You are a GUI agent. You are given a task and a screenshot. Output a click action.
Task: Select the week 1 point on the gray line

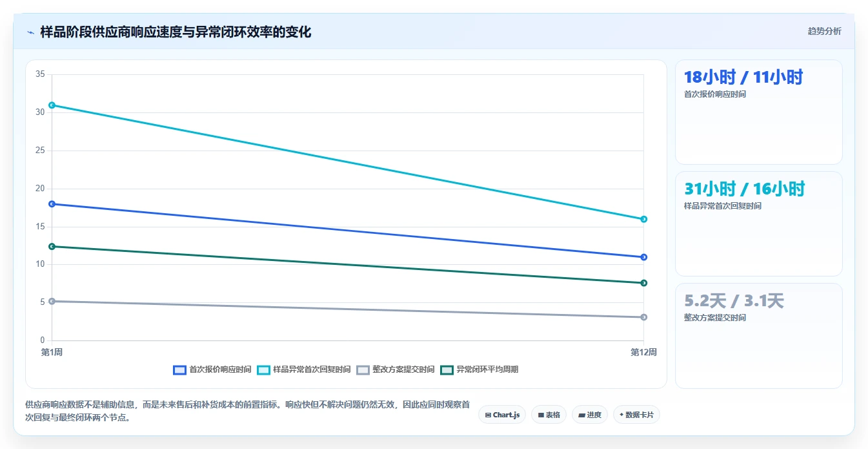click(52, 301)
